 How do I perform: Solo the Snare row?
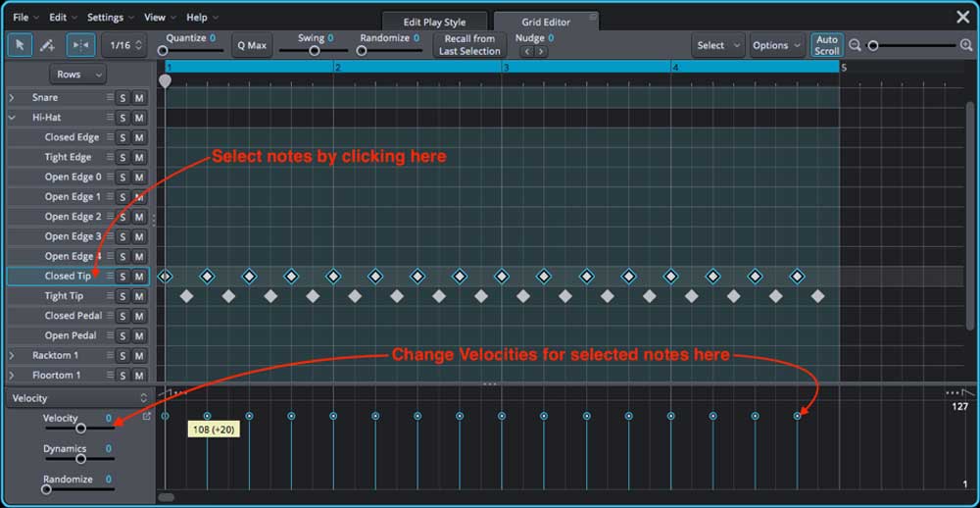[x=123, y=98]
